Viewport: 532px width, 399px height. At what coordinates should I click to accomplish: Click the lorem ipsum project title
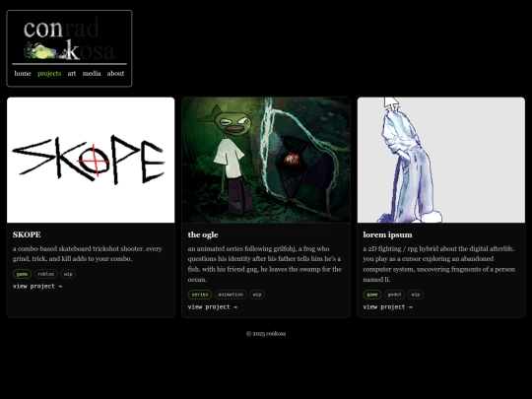[x=387, y=234]
